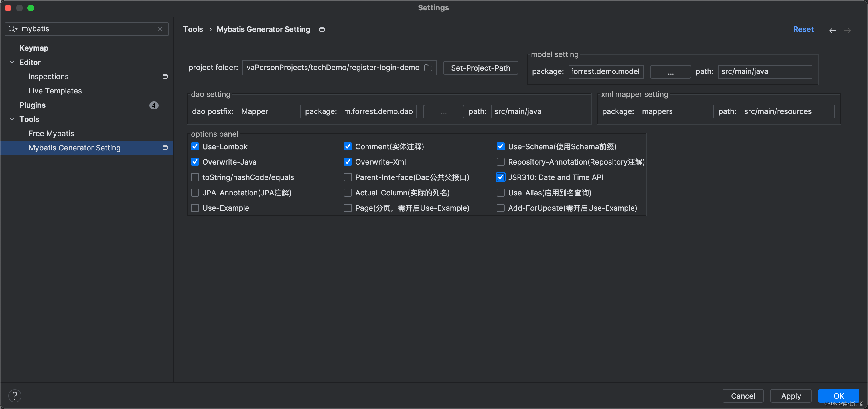Focus the settings search field
This screenshot has height=409, width=868.
pyautogui.click(x=87, y=29)
